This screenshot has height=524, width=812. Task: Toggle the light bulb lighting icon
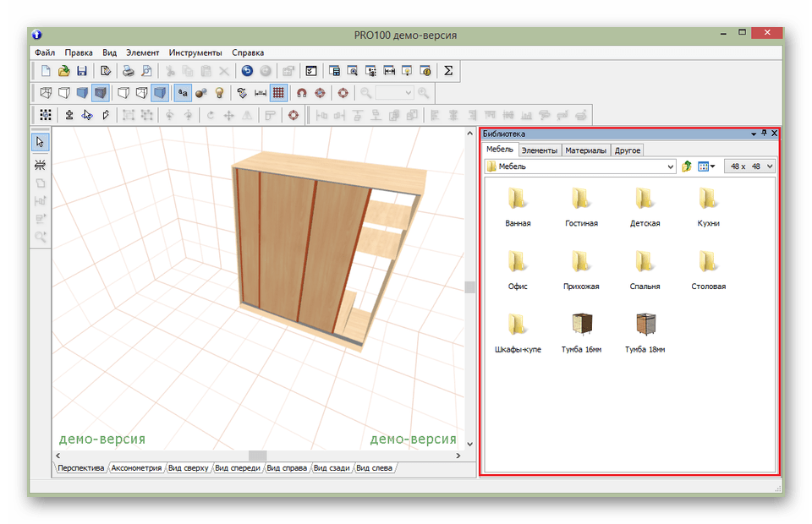(220, 93)
